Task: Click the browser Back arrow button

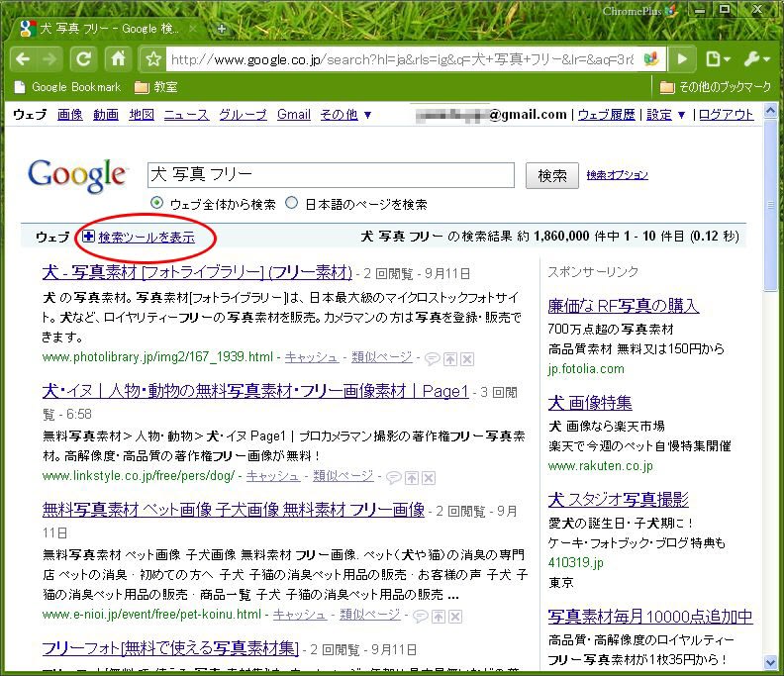Action: click(23, 58)
